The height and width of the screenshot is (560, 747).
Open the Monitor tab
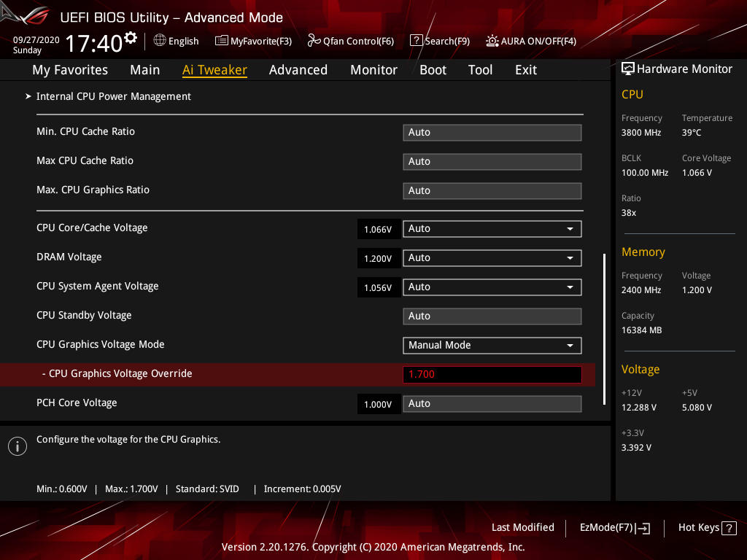click(x=373, y=70)
